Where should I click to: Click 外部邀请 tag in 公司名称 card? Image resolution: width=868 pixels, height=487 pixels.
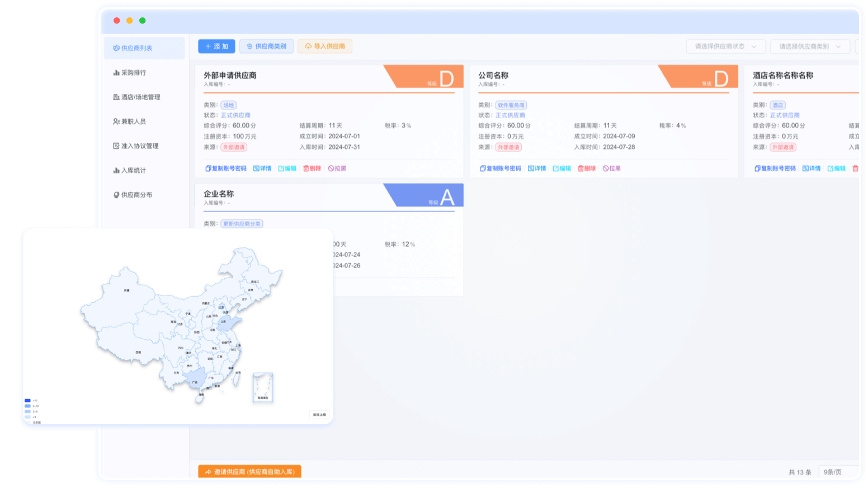point(508,147)
